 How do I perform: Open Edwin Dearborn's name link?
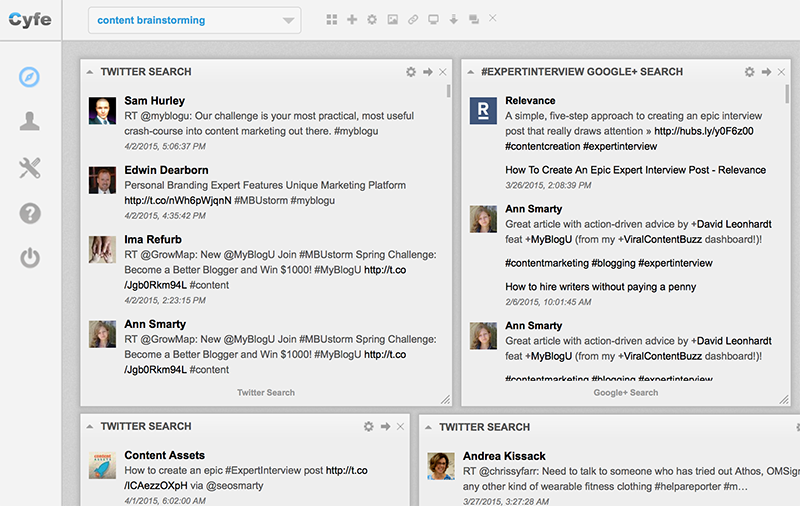click(x=166, y=170)
